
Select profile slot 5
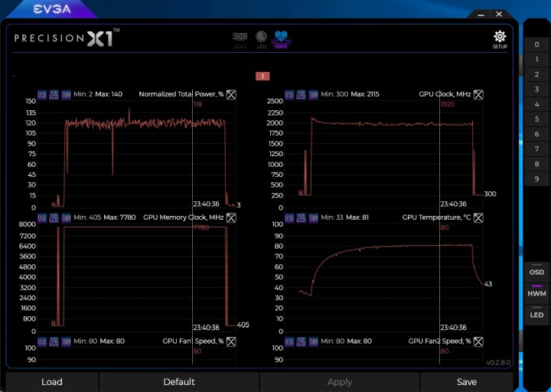(536, 119)
